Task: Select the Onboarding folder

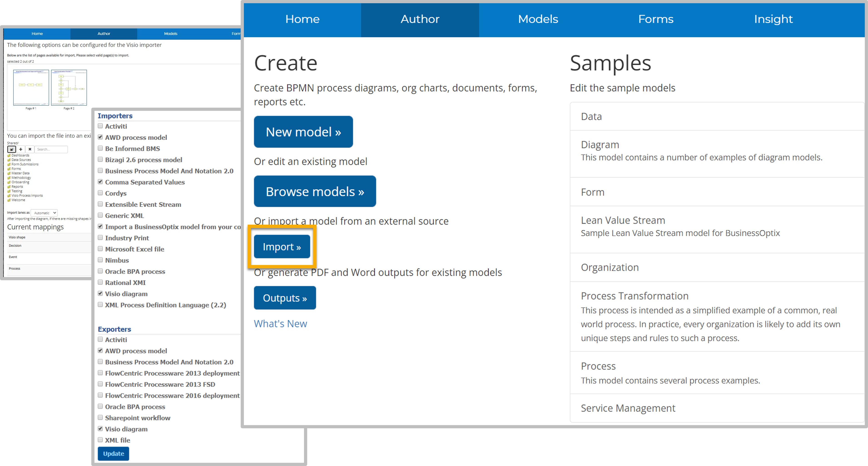Action: (x=20, y=182)
